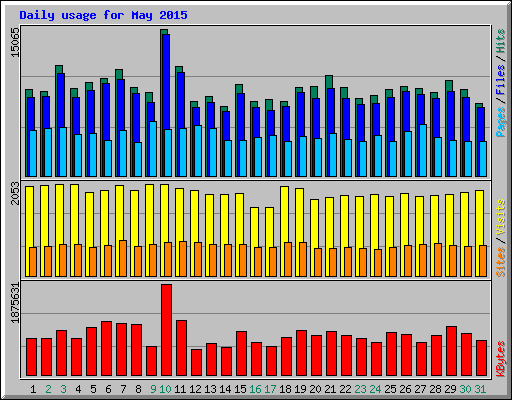Image resolution: width=512 pixels, height=400 pixels.
Task: Click day label 25
Action: pos(390,389)
